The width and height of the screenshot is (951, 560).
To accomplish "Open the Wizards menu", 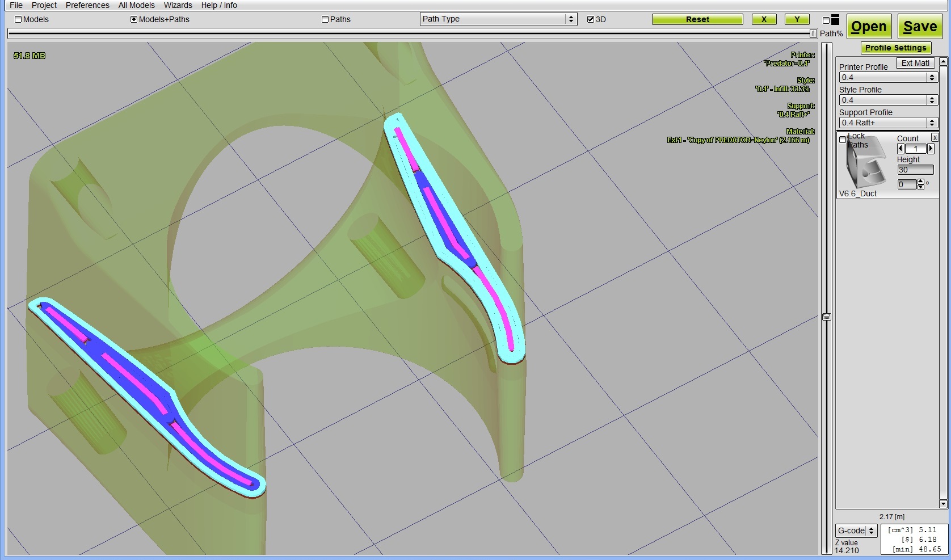I will click(178, 5).
